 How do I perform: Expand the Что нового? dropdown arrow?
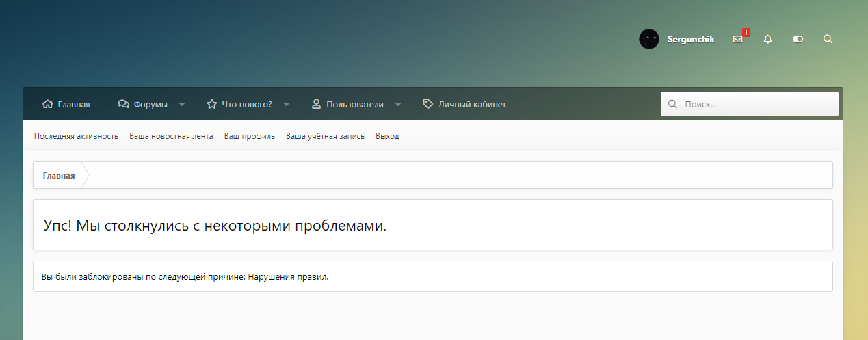(287, 105)
